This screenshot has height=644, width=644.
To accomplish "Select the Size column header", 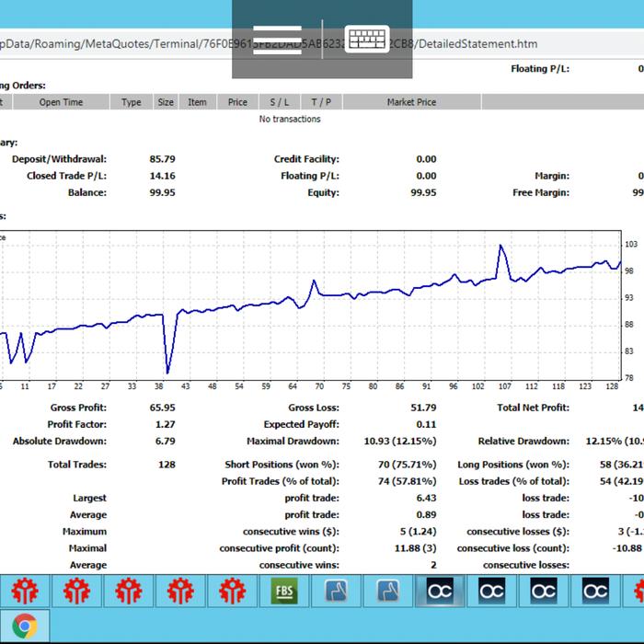I will click(166, 102).
